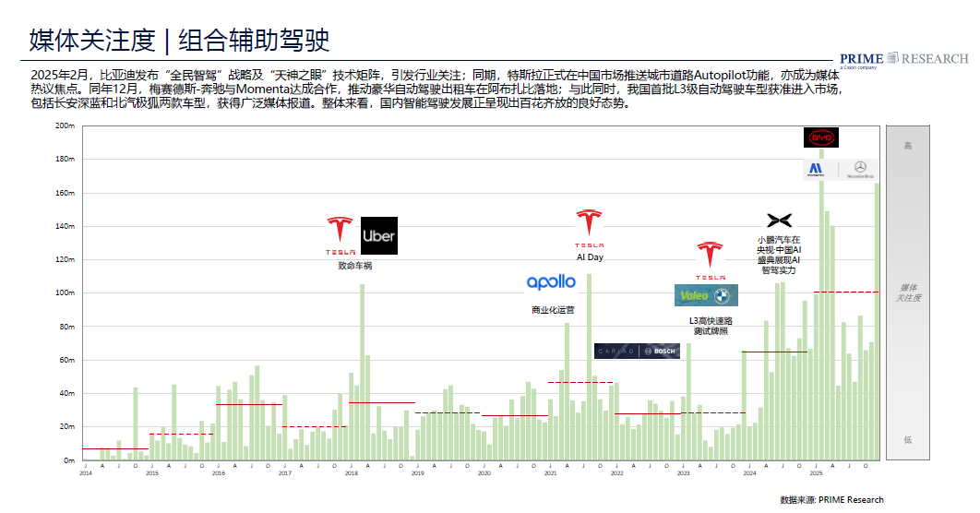Click the 低 label in the side scale
980x513 pixels.
point(907,440)
